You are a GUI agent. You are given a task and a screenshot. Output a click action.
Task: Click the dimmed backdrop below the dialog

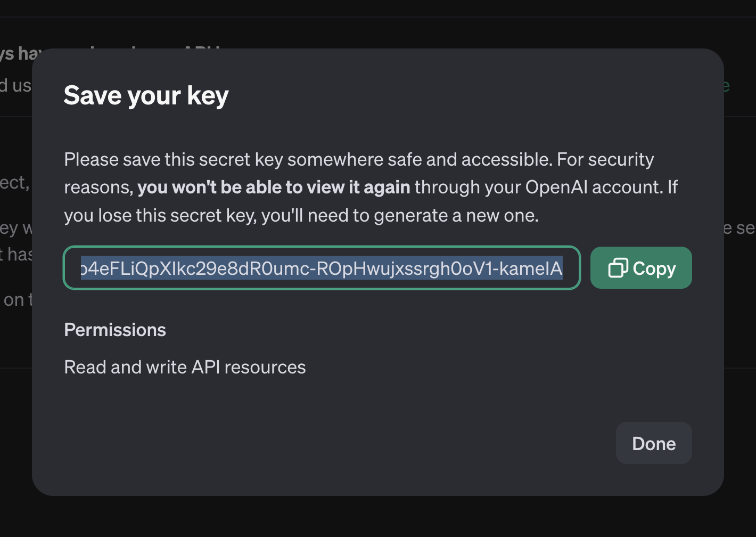[x=378, y=517]
